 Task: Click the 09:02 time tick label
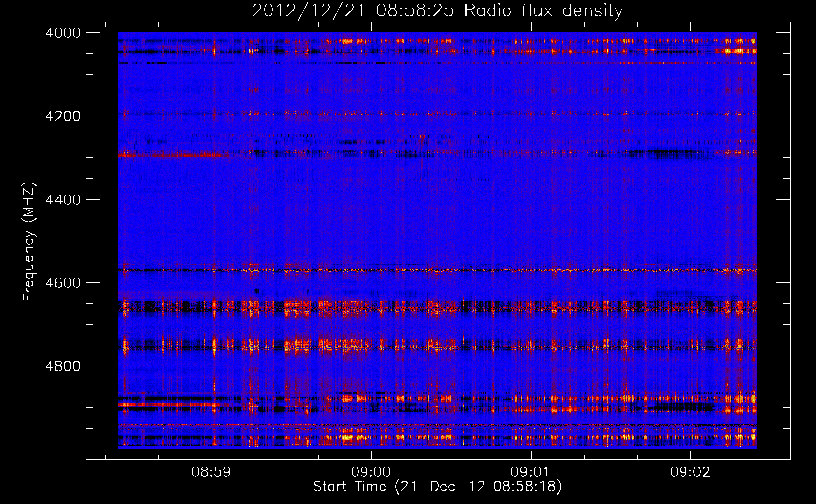(690, 472)
